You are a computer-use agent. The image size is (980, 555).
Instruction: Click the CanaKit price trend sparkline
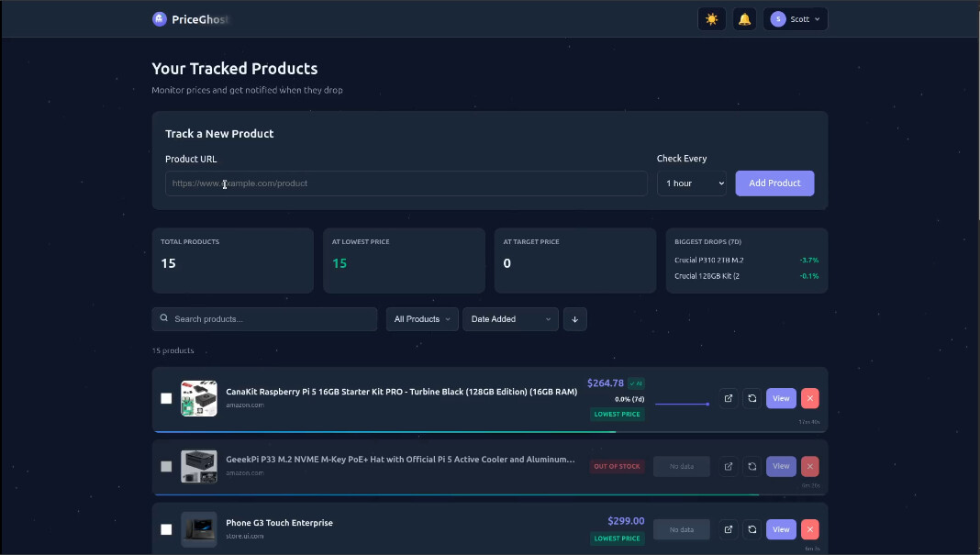coord(682,403)
